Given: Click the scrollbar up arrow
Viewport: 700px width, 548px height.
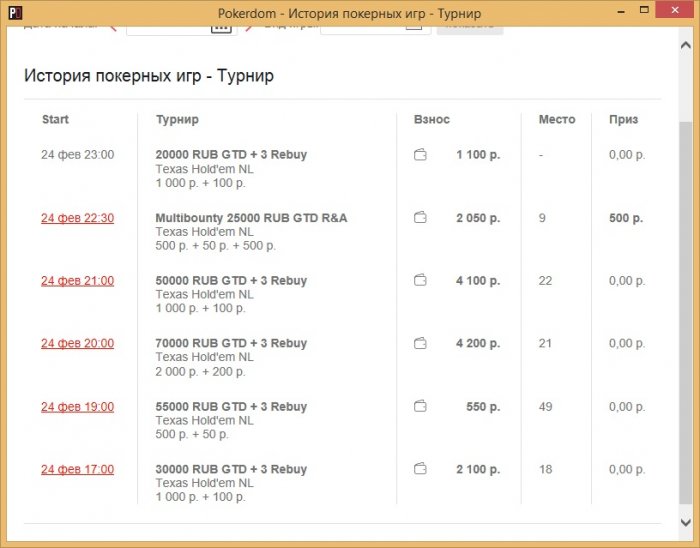Looking at the screenshot, I should click(686, 45).
